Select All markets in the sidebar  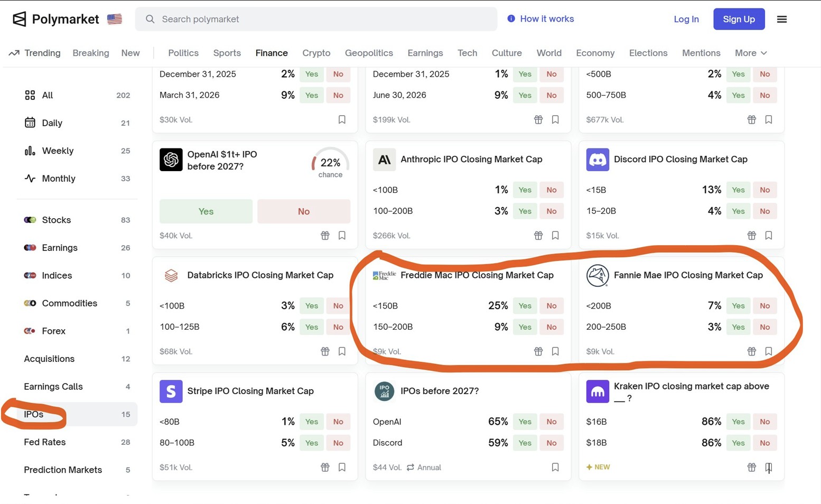(77, 95)
